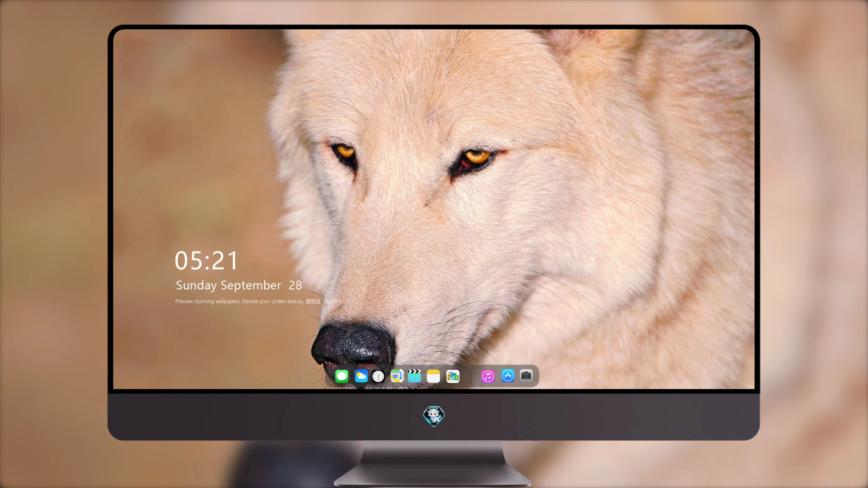Open the colorful photo collage app in the dock
868x488 pixels.
click(x=453, y=376)
